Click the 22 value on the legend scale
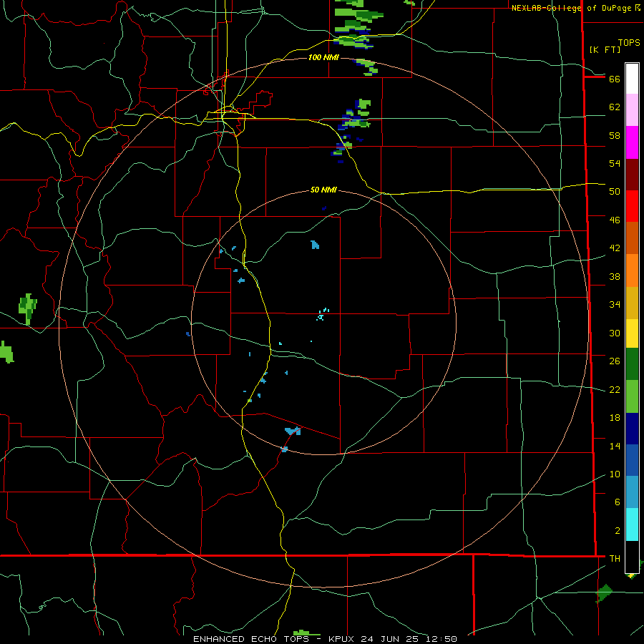The image size is (644, 644). click(x=615, y=389)
